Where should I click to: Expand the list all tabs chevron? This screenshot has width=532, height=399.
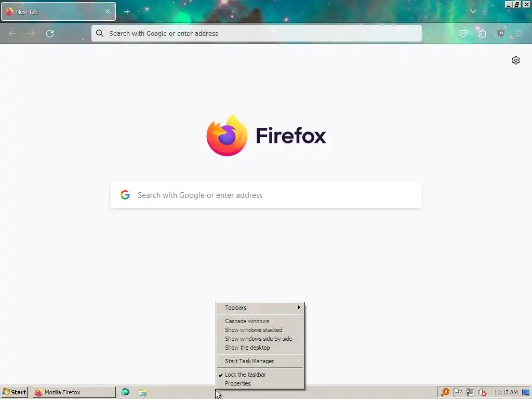click(x=473, y=11)
